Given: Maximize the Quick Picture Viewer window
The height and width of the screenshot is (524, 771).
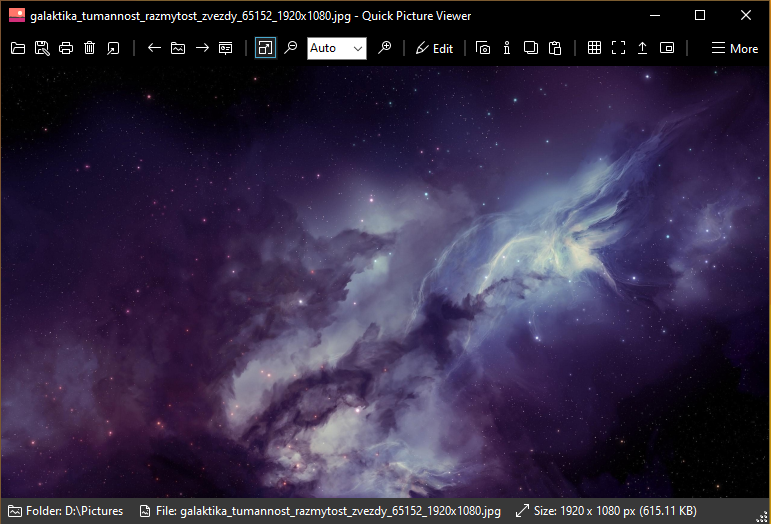Looking at the screenshot, I should point(700,15).
